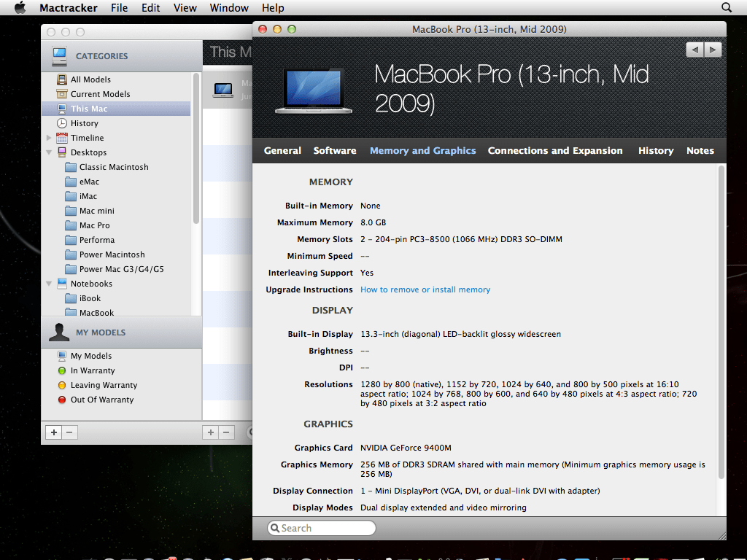
Task: Click the detail window vertical scrollbar
Action: tap(721, 322)
